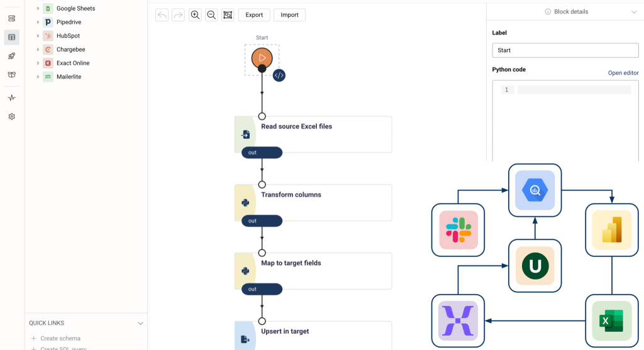Open the table view icon in sidebar
This screenshot has width=644, height=350.
pos(11,37)
